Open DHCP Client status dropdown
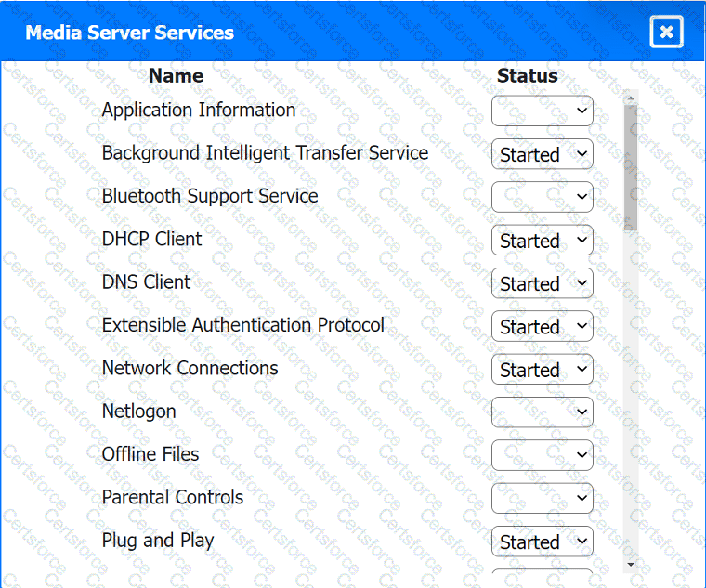Image resolution: width=706 pixels, height=588 pixels. pyautogui.click(x=542, y=241)
